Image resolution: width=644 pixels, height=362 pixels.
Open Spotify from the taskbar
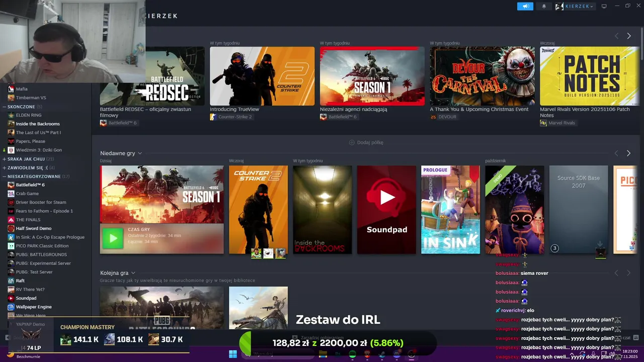(352, 354)
